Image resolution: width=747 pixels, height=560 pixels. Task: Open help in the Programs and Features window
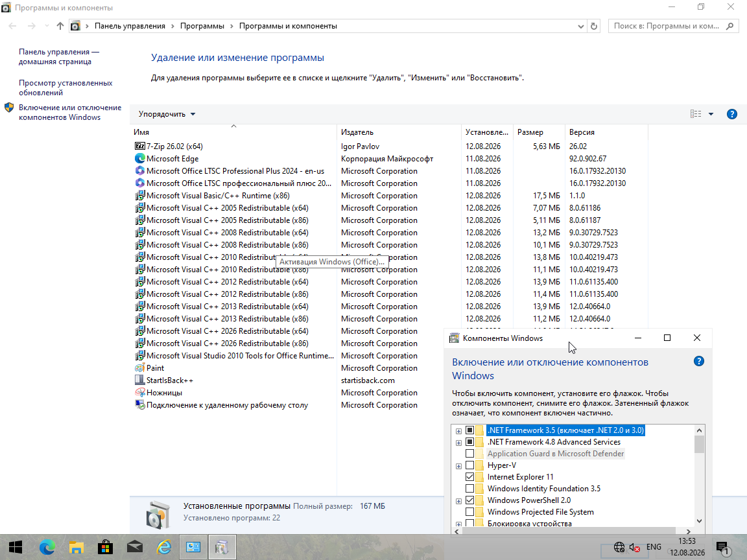point(731,114)
